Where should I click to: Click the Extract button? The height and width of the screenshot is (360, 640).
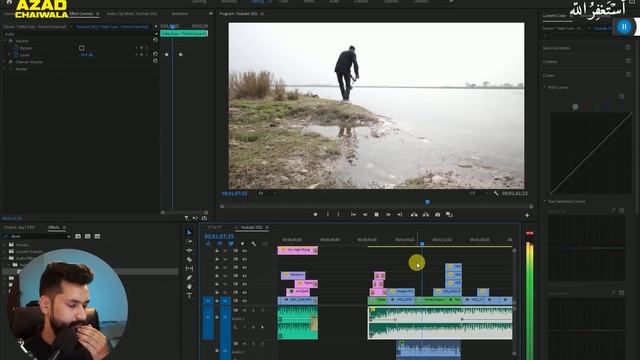(x=426, y=214)
